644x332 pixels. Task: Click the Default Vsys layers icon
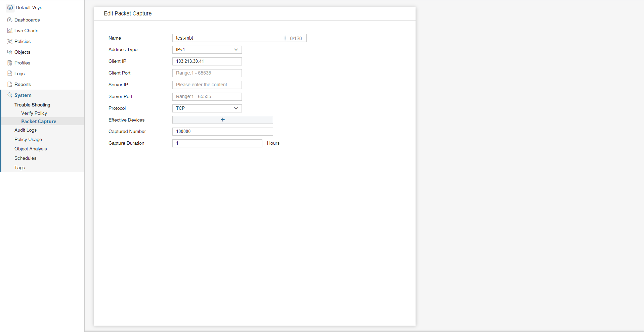tap(10, 7)
